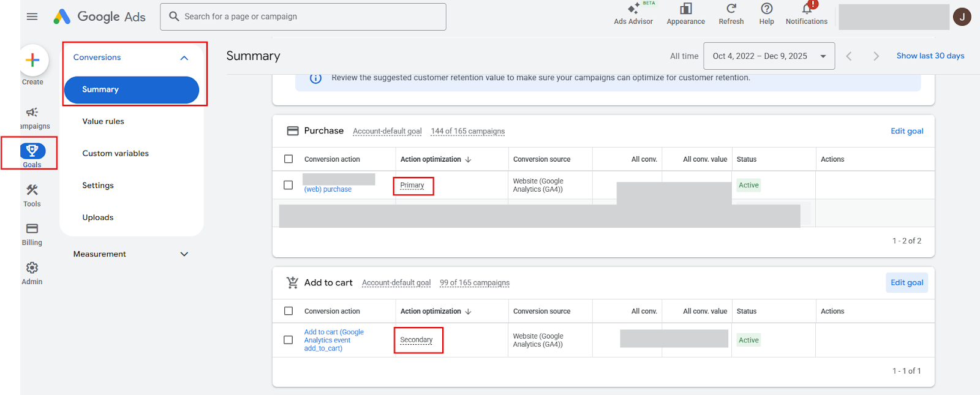Sort Purchase table by Action optimization arrow
Viewport: 980px width, 395px height.
pyautogui.click(x=469, y=159)
